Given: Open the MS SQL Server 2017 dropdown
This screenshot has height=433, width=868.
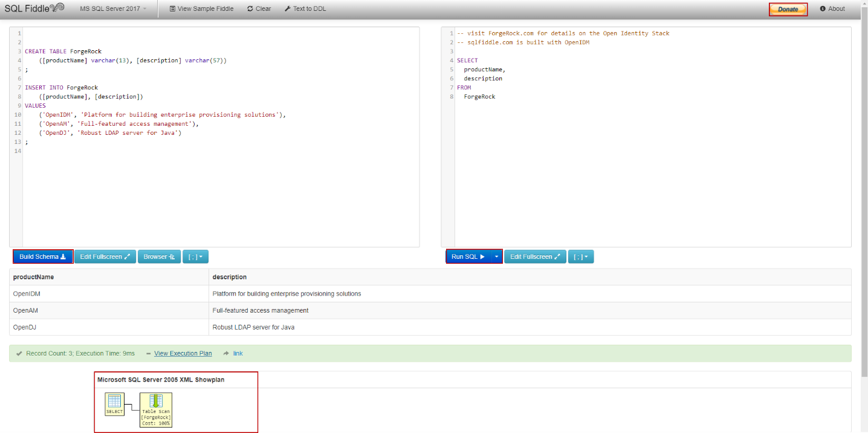Looking at the screenshot, I should [113, 9].
